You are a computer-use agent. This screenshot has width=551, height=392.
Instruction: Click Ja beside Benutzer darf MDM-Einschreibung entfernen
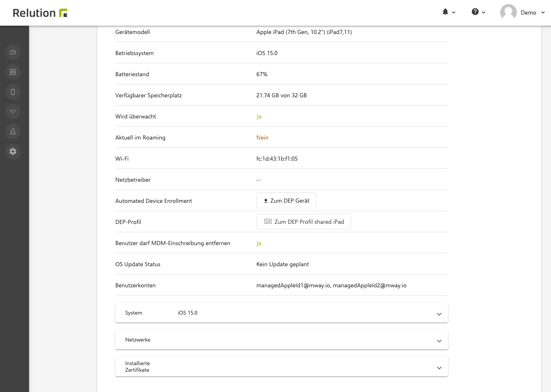pos(259,243)
